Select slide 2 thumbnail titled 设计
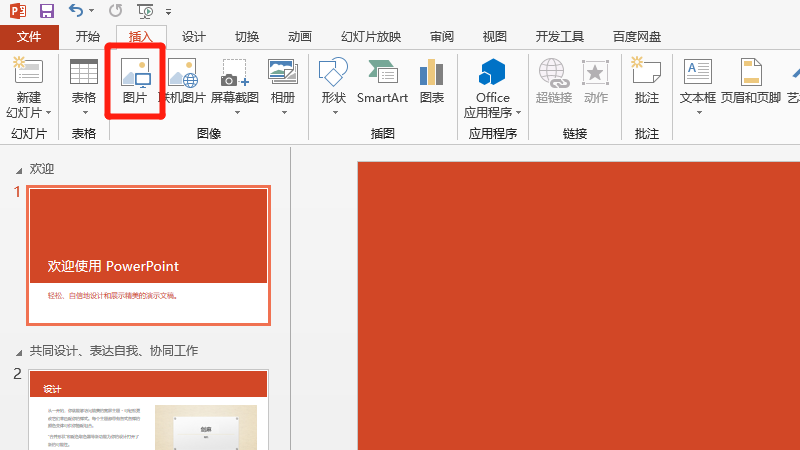This screenshot has height=450, width=800. click(x=148, y=410)
